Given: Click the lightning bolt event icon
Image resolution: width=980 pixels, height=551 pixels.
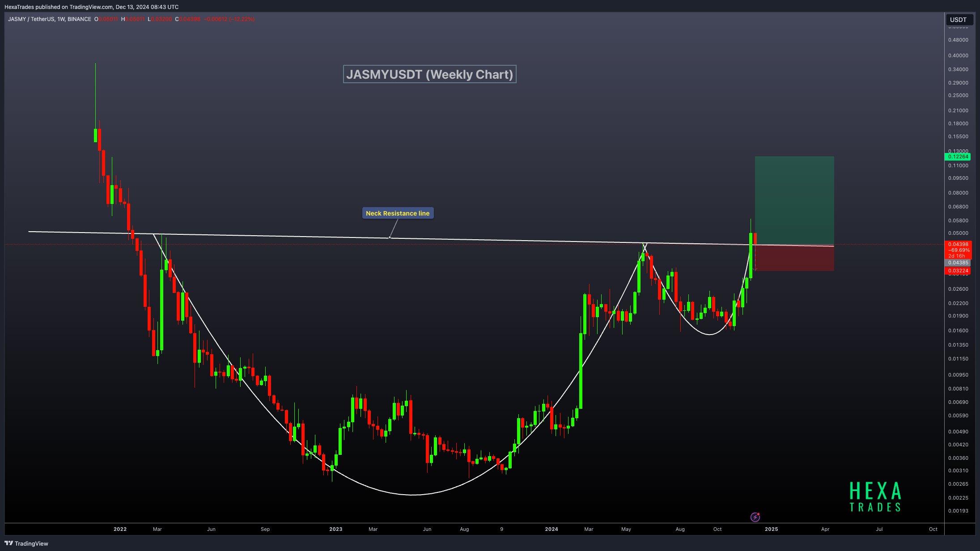Looking at the screenshot, I should [x=755, y=517].
